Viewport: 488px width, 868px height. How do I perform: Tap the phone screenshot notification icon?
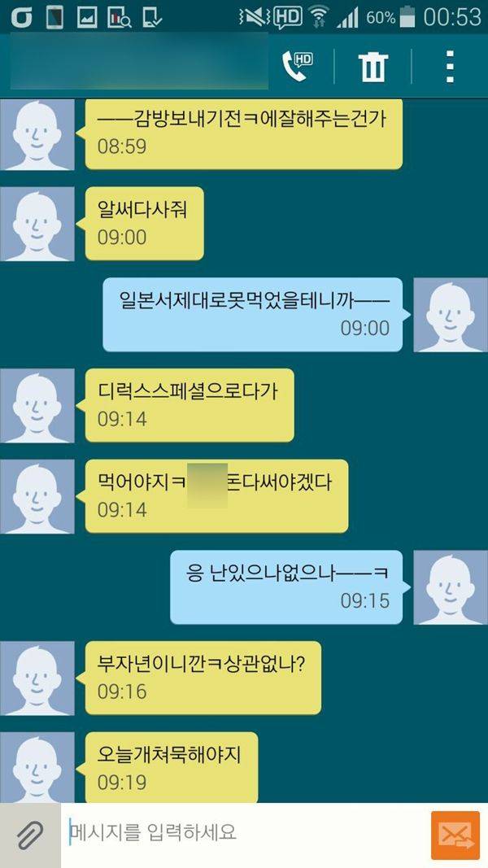[55, 17]
